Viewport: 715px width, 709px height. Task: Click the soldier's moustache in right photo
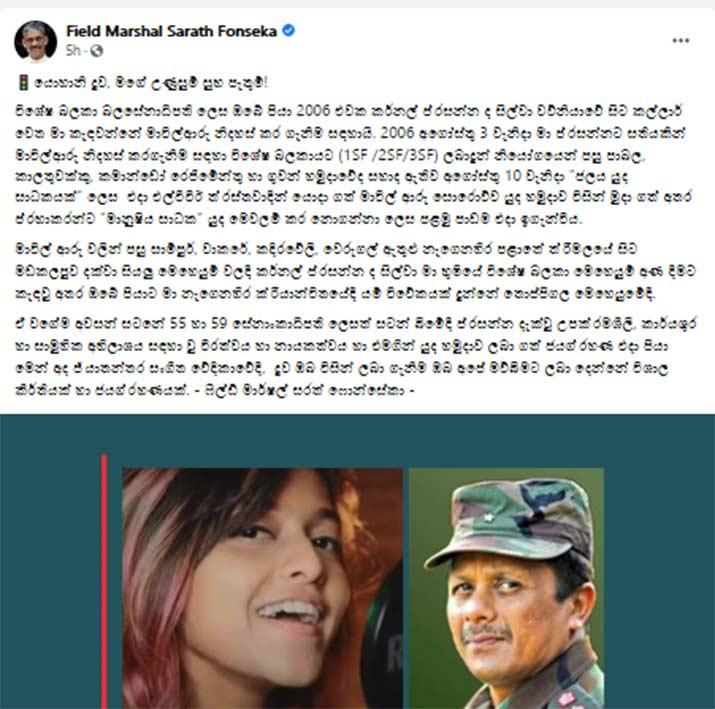(x=487, y=631)
